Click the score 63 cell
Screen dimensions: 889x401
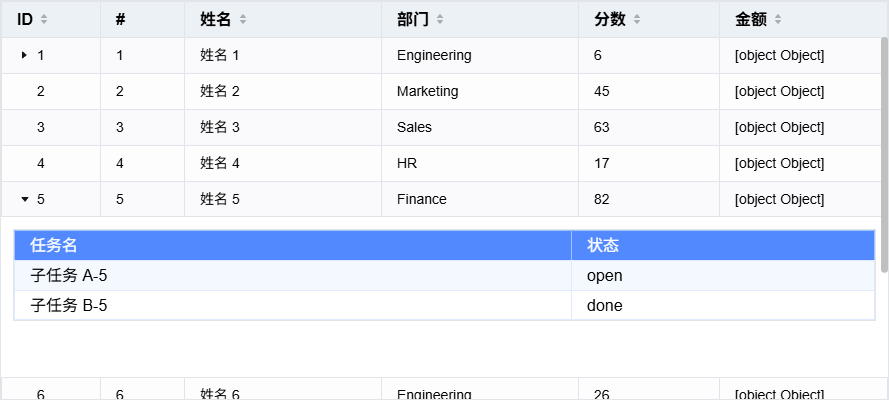[x=602, y=128]
